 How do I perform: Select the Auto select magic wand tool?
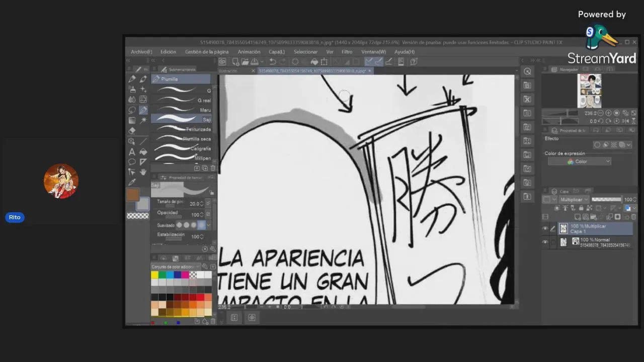pyautogui.click(x=143, y=120)
